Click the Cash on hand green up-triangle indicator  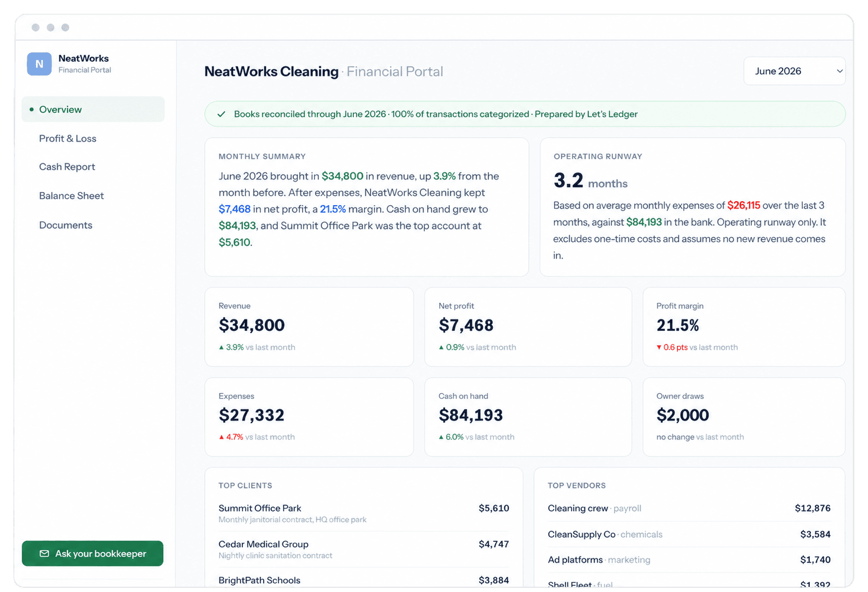441,437
